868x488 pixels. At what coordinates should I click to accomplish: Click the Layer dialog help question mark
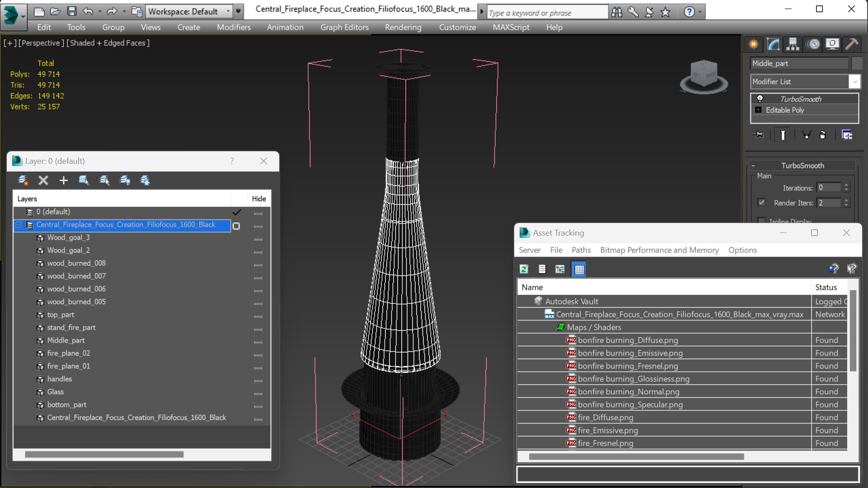tap(232, 161)
